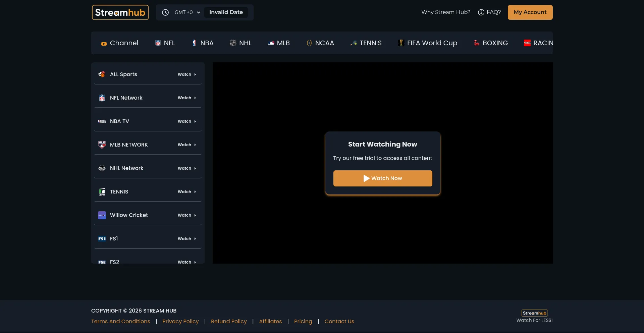Click the My Account button
644x333 pixels.
[x=530, y=12]
